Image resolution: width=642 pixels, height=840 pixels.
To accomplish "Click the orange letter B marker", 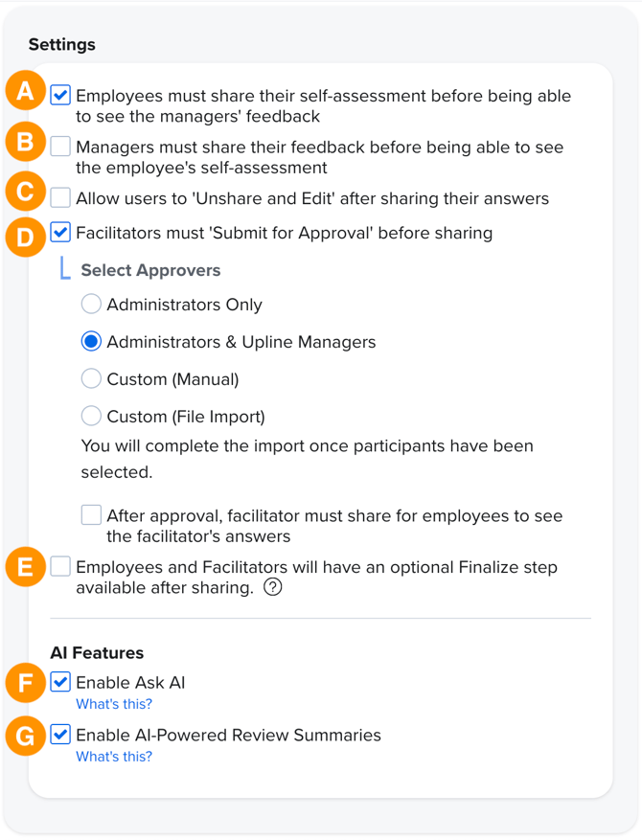I will [x=26, y=143].
